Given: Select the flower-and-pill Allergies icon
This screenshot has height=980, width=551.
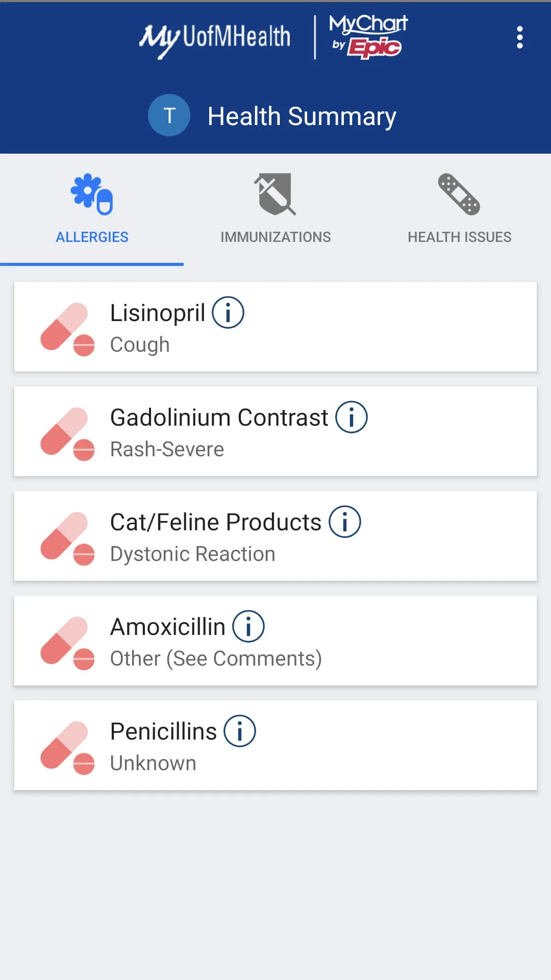Looking at the screenshot, I should tap(92, 194).
